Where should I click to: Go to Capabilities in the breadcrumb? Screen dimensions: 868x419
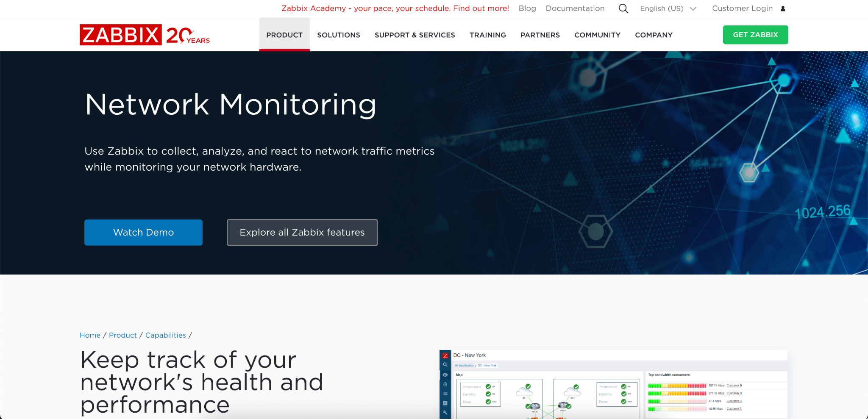tap(165, 335)
